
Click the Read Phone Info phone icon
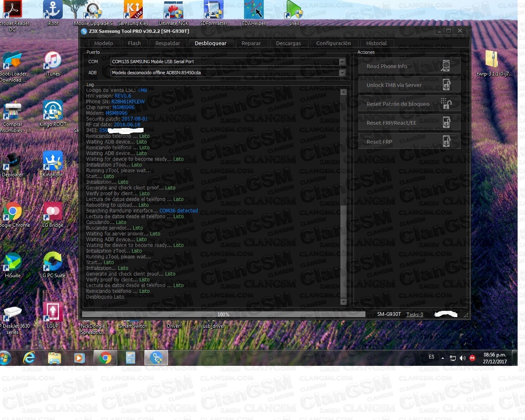tap(446, 66)
